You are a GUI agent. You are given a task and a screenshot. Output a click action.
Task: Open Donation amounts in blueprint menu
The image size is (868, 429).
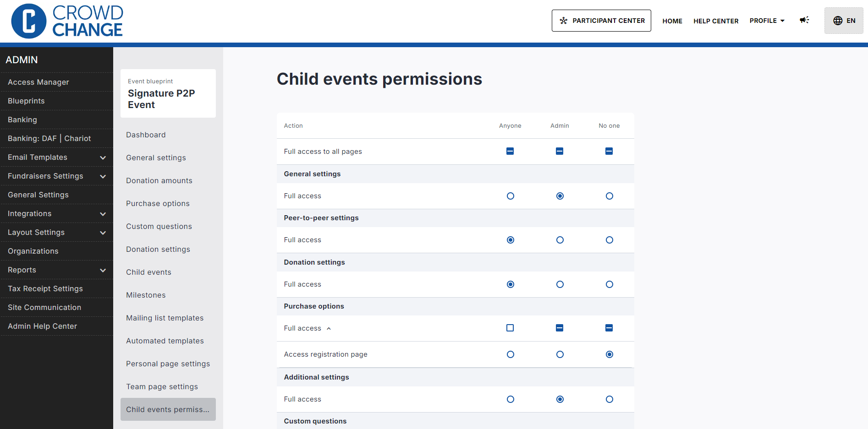(x=159, y=180)
